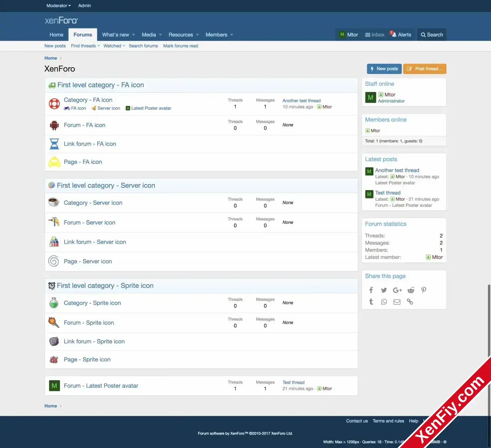Open Forum - Latest Poster avatar

point(101,386)
